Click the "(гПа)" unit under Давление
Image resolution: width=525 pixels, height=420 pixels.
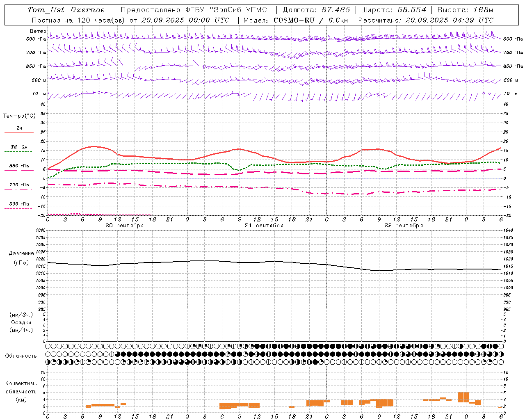click(21, 263)
